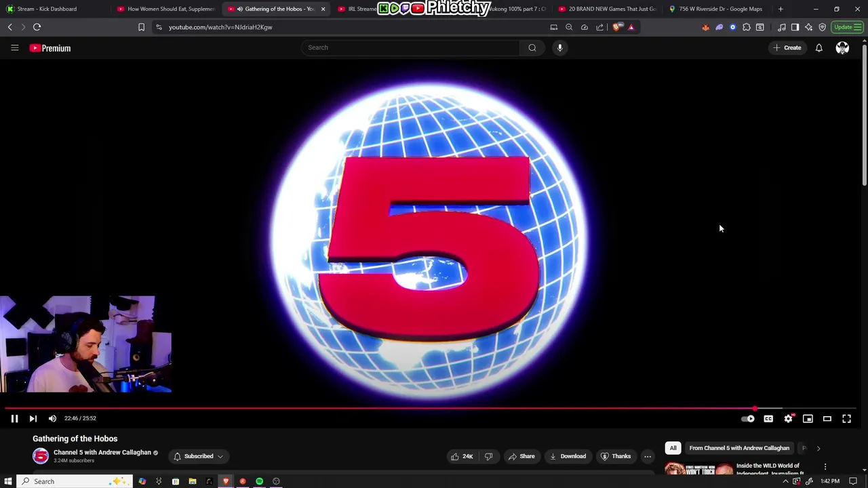Switch to theater mode
This screenshot has width=868, height=488.
(827, 419)
